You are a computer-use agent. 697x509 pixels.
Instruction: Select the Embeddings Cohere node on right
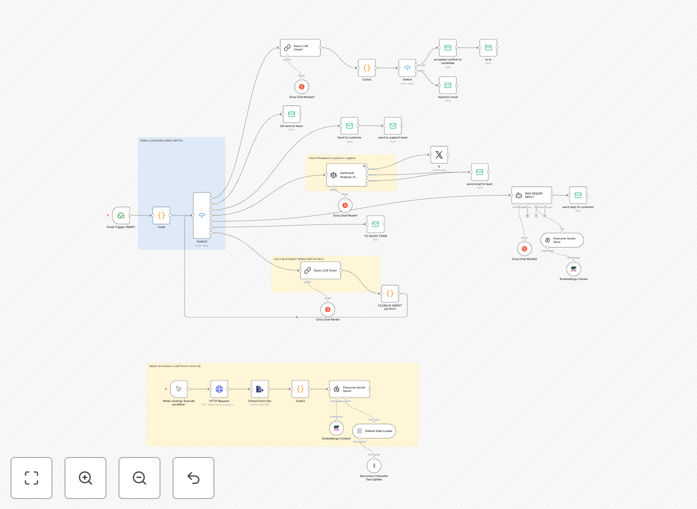tap(573, 269)
